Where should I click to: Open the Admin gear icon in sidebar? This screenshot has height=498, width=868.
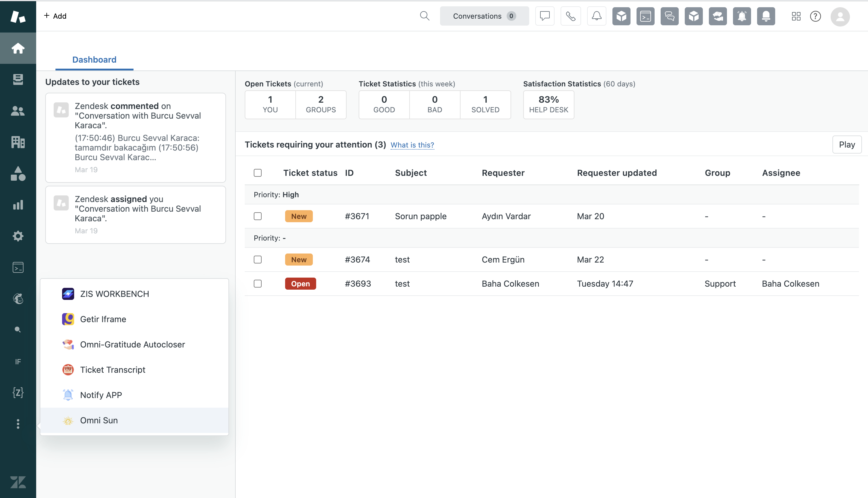pyautogui.click(x=18, y=236)
